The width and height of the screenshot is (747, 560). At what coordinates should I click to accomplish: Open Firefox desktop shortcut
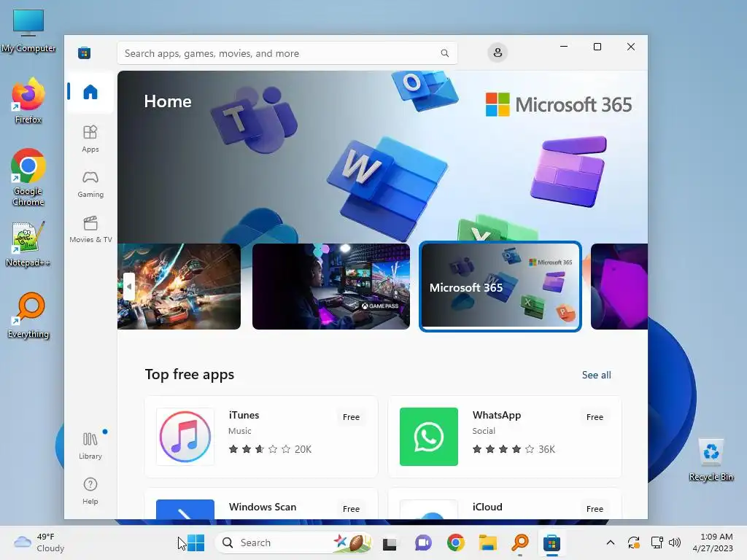click(28, 101)
